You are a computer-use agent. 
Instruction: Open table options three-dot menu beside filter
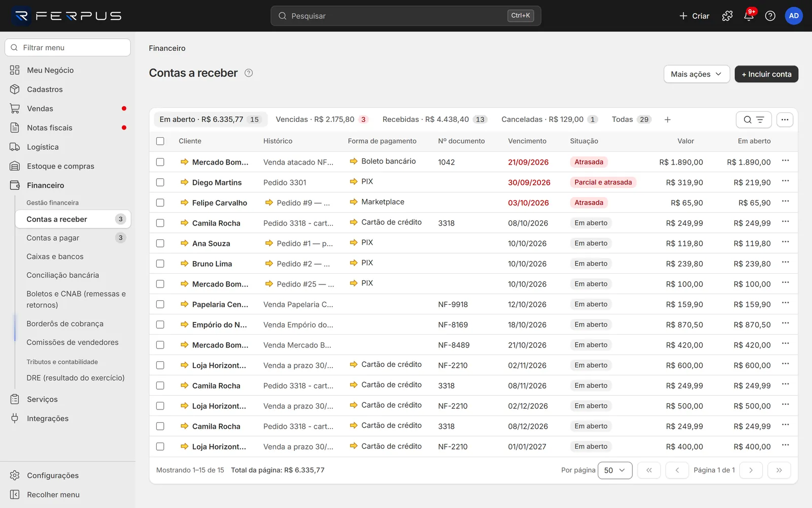tap(785, 119)
